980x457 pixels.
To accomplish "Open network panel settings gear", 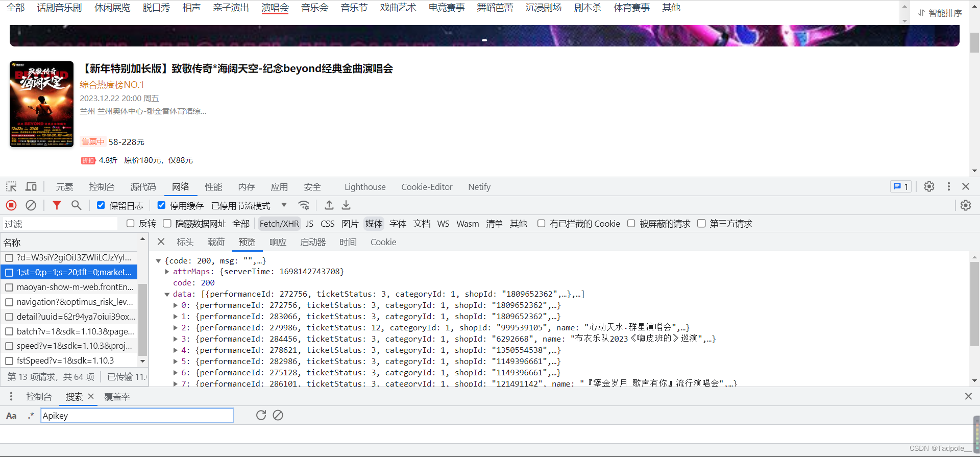I will (966, 205).
